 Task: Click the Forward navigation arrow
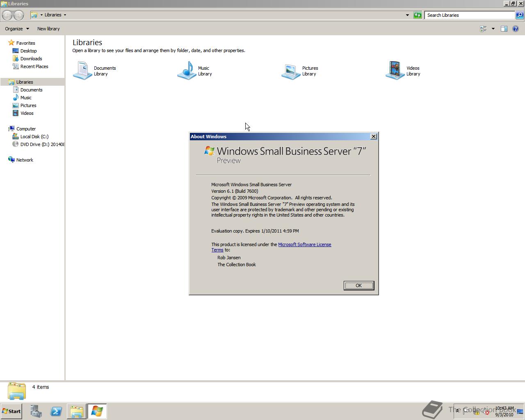pyautogui.click(x=19, y=15)
